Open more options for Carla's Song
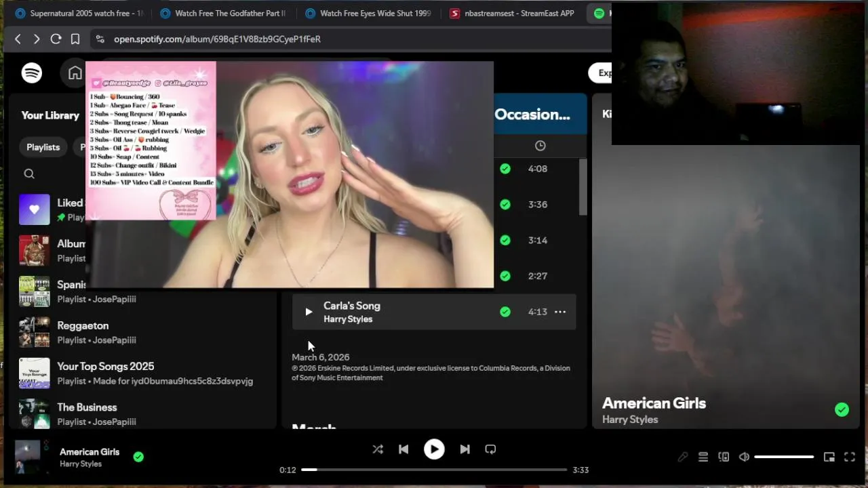The image size is (868, 488). [x=560, y=312]
